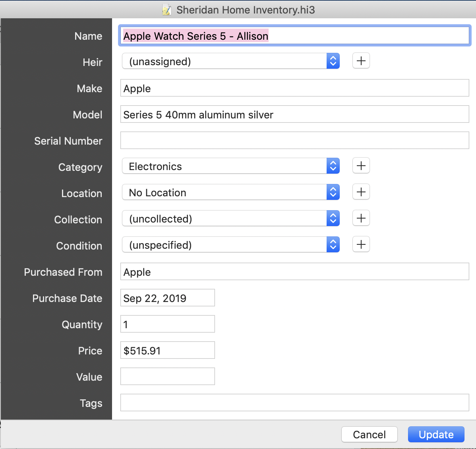Expand the Condition dropdown showing unspecified

230,245
